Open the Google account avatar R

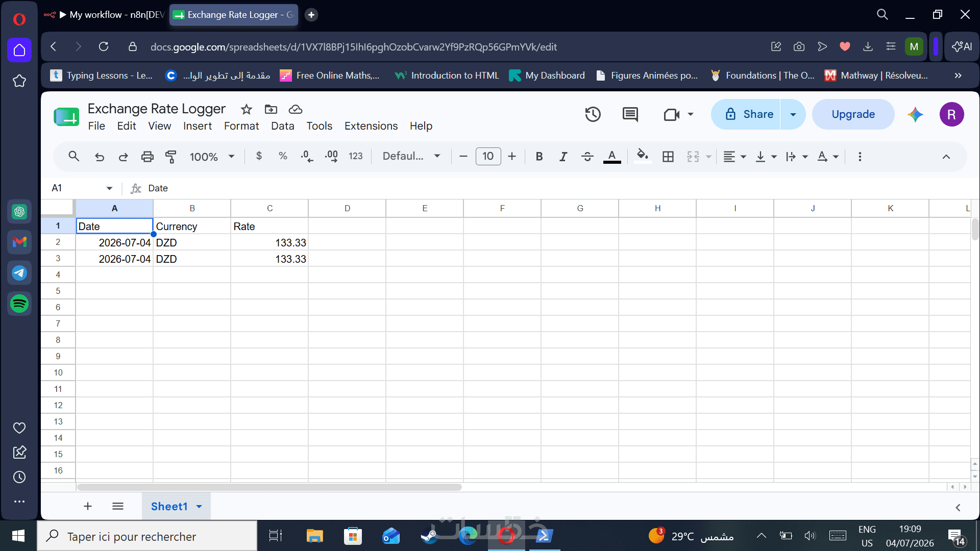point(951,114)
